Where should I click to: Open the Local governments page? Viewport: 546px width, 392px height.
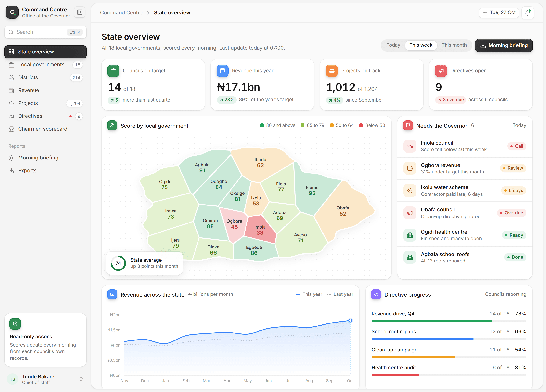[45, 65]
